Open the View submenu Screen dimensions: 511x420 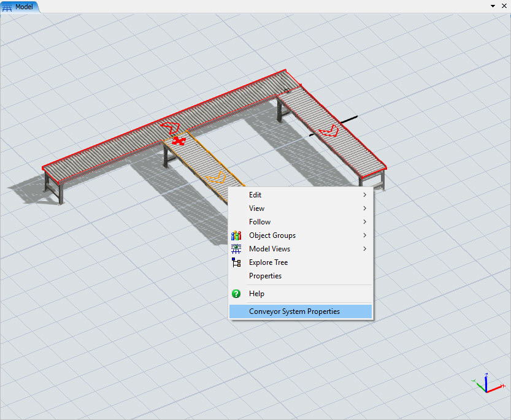click(x=301, y=208)
